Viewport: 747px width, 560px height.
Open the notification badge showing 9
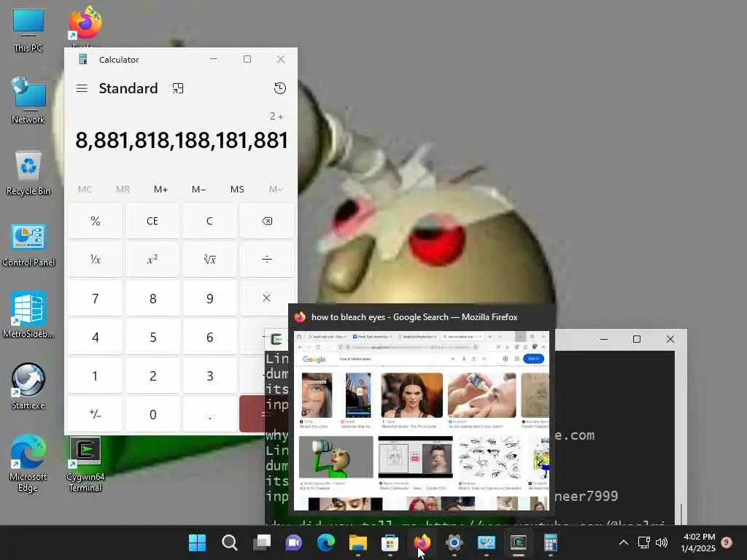pyautogui.click(x=727, y=542)
